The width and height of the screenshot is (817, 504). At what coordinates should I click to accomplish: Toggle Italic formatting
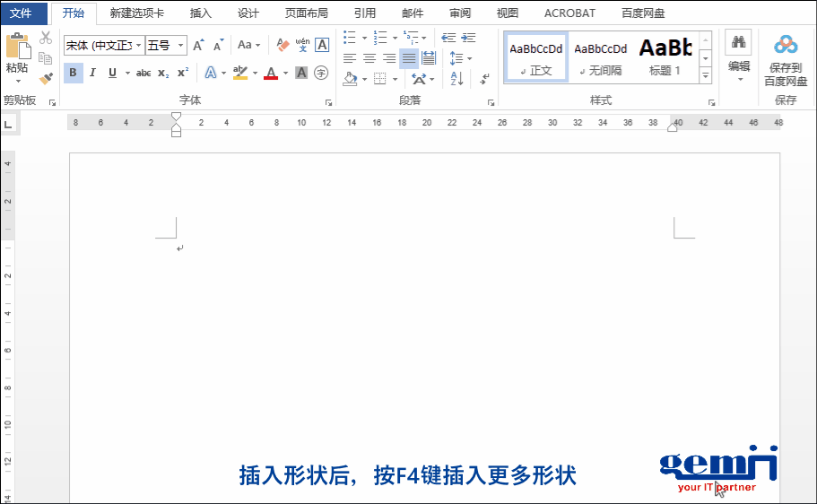coord(92,73)
